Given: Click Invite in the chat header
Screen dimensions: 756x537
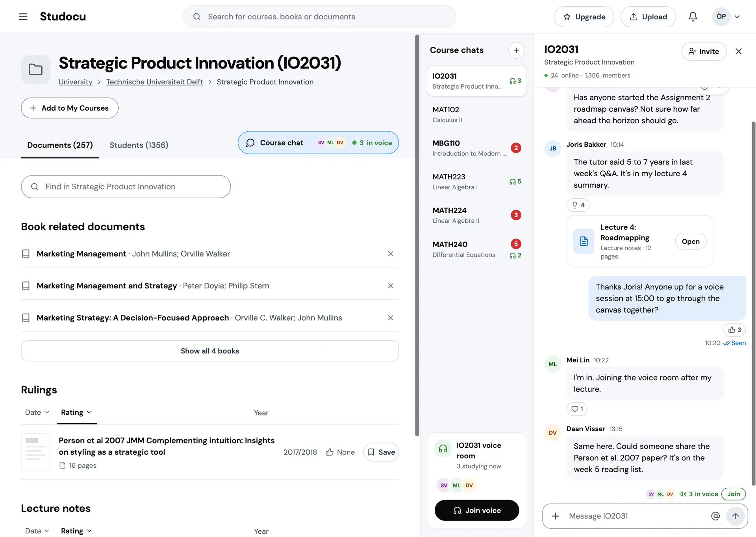Looking at the screenshot, I should pyautogui.click(x=704, y=51).
